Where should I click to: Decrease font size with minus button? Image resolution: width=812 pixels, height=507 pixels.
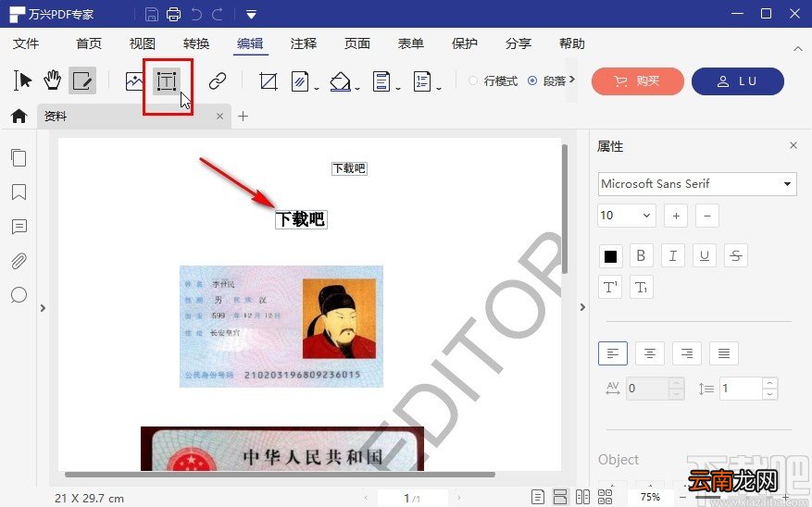[x=707, y=216]
